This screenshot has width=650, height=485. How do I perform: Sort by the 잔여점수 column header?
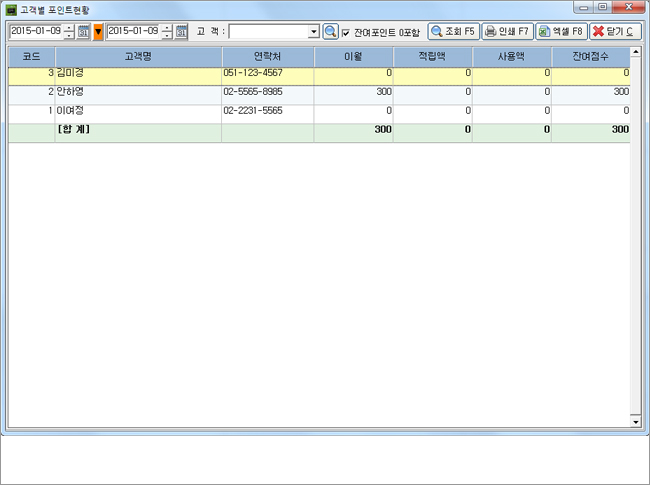[590, 57]
